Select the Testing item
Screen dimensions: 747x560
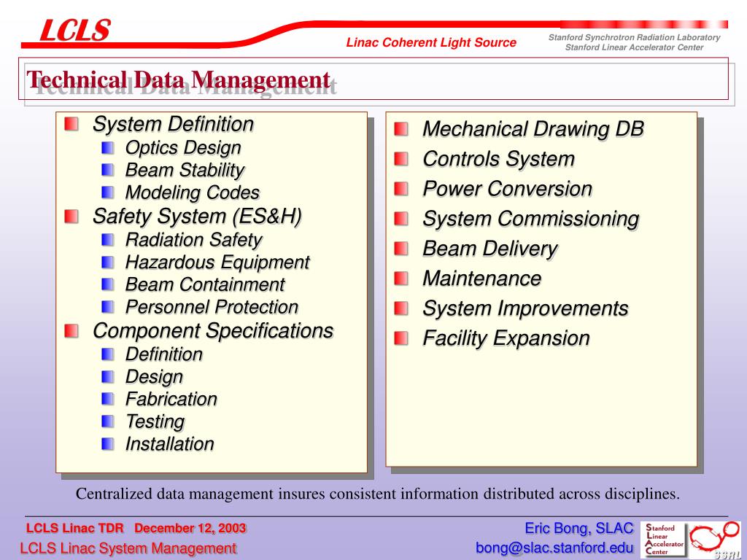155,422
